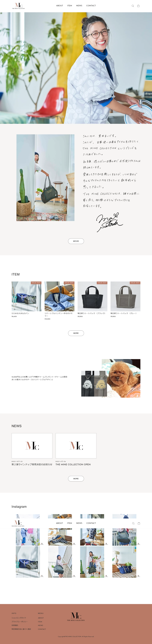Open ITEM in the top navigation

point(70,5)
